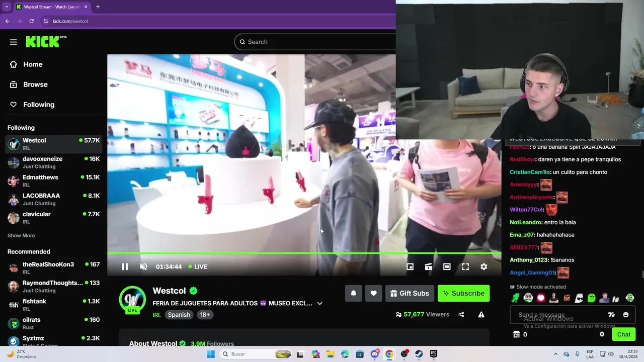Open a new browser tab
This screenshot has width=644, height=362.
pyautogui.click(x=98, y=7)
